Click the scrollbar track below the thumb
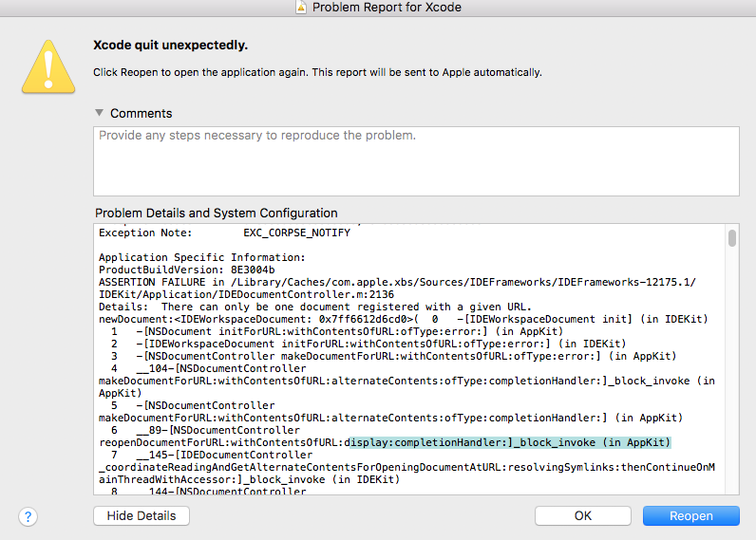The height and width of the screenshot is (540, 756). (731, 380)
